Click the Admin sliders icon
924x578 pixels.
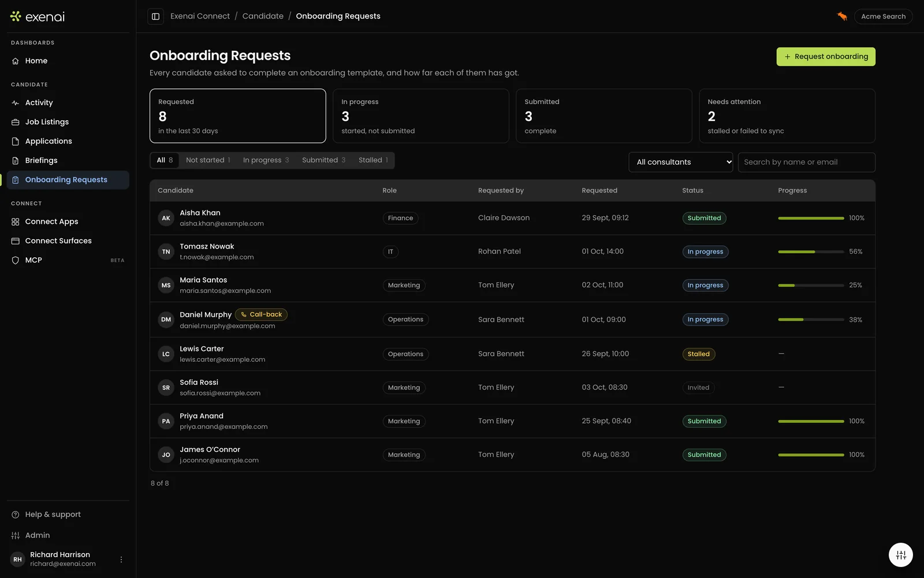[x=16, y=535]
